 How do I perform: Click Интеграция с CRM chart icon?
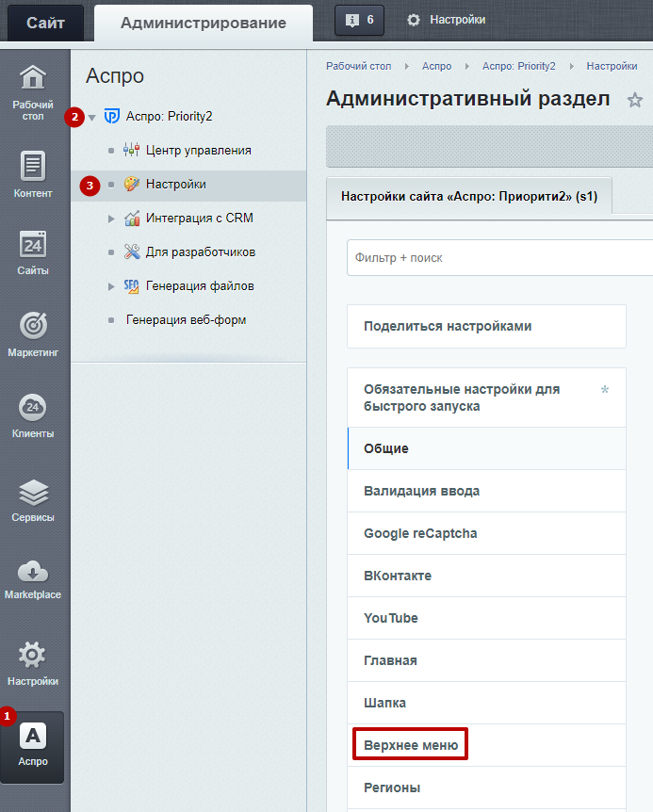tap(132, 218)
